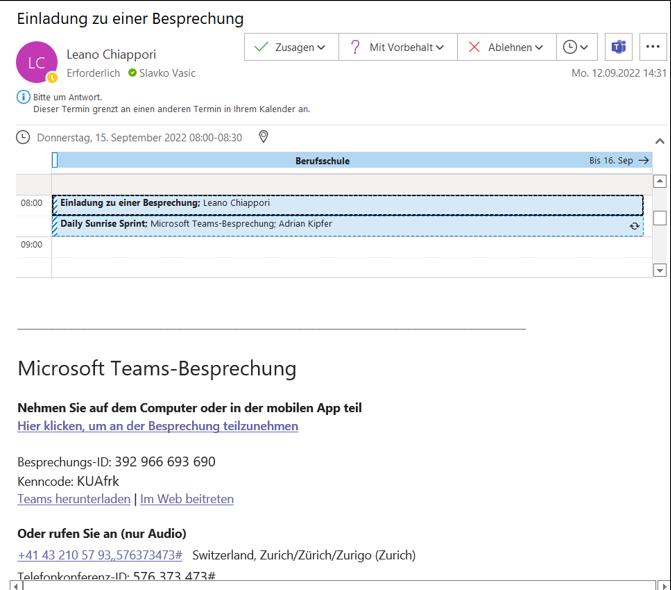The width and height of the screenshot is (671, 590).
Task: Click the recurrence icon on Daily Sunrise Sprint
Action: click(634, 226)
